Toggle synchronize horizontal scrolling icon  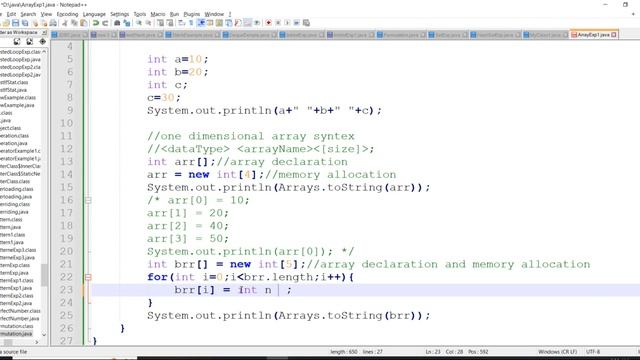170,23
